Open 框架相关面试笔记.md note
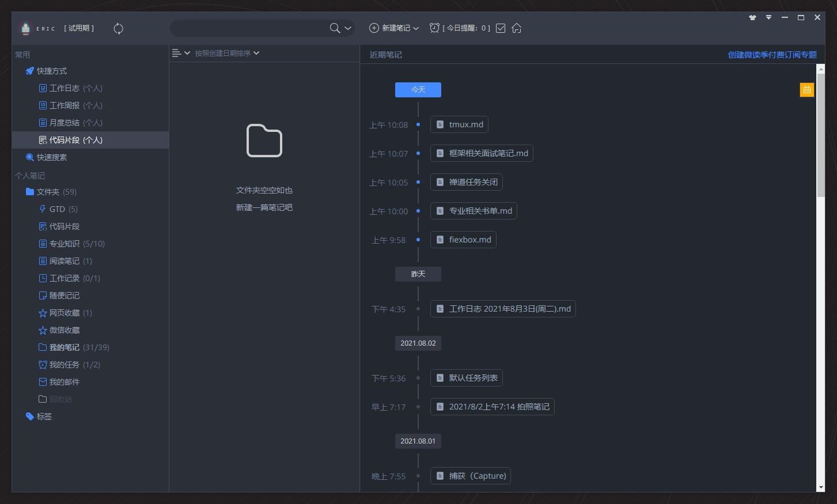Image resolution: width=837 pixels, height=504 pixels. [x=482, y=153]
